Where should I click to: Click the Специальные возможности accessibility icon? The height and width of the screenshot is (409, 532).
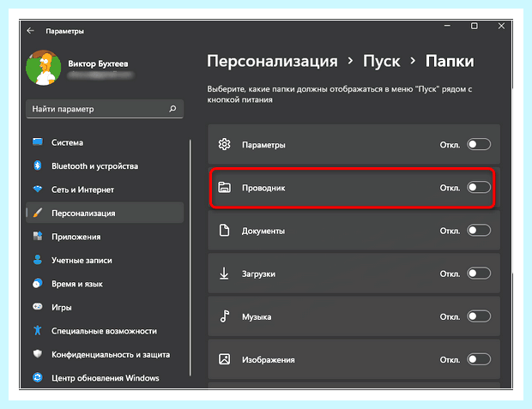(x=38, y=330)
